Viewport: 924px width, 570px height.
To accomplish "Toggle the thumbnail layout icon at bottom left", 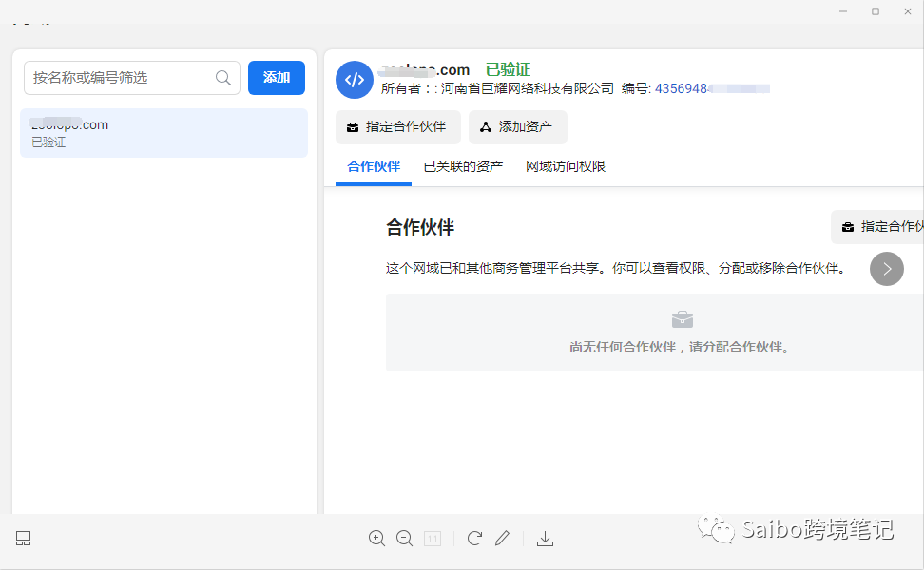I will click(x=24, y=539).
